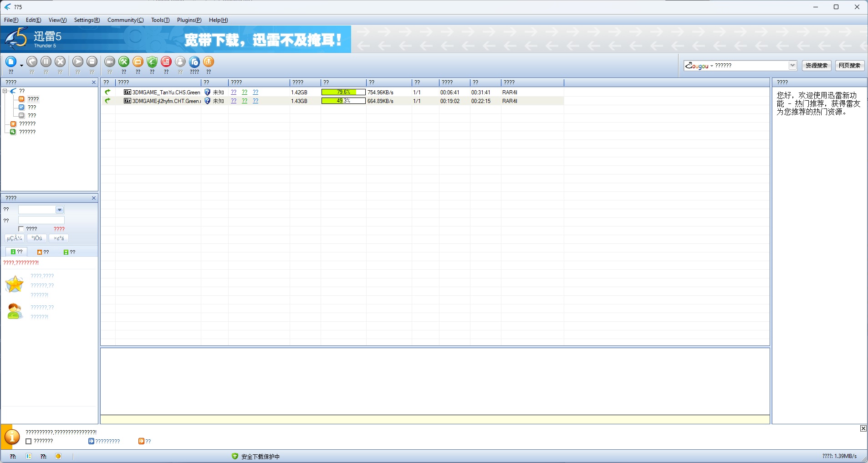Click the 49.3% progress bar

[343, 101]
